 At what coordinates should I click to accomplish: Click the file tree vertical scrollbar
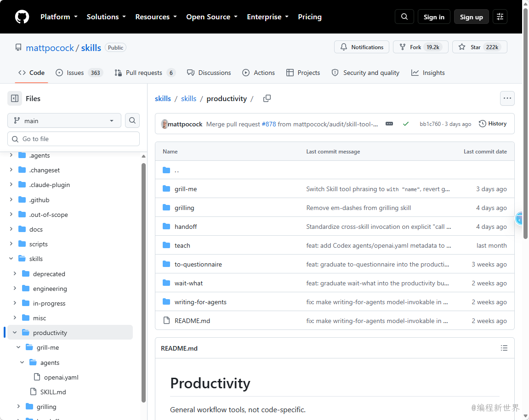(x=143, y=283)
